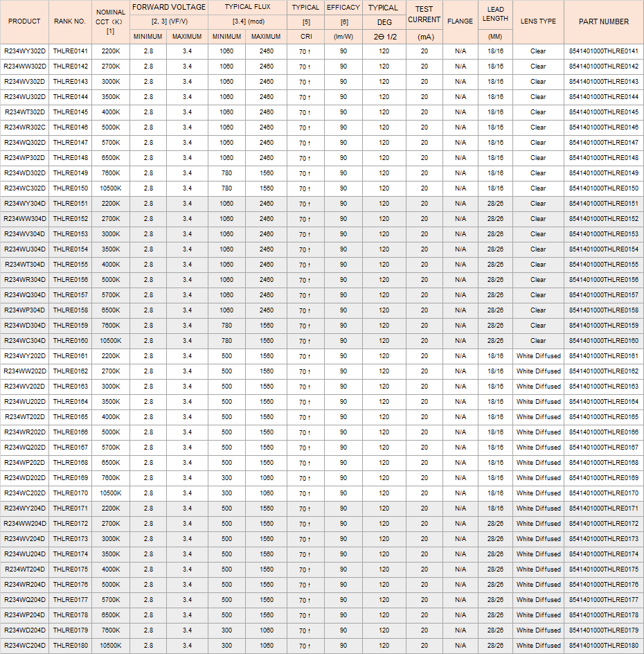Select rank number THLRE0160
The image size is (644, 654).
(x=70, y=340)
